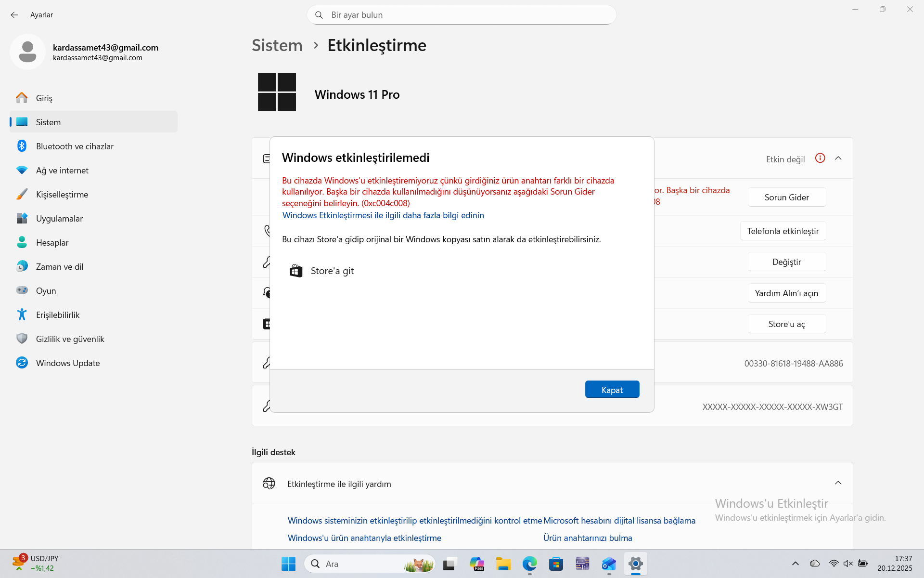This screenshot has height=578, width=924.
Task: Click the Windows Update sync icon
Action: 22,363
